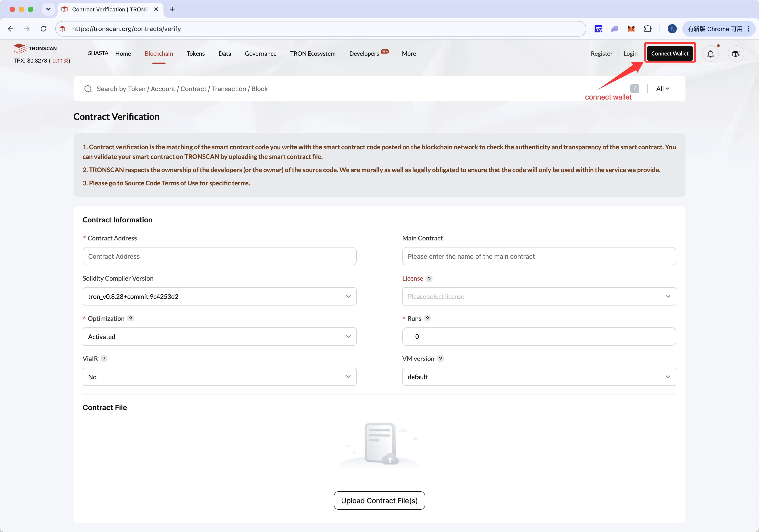Open the Chrome three-dot menu

click(748, 29)
